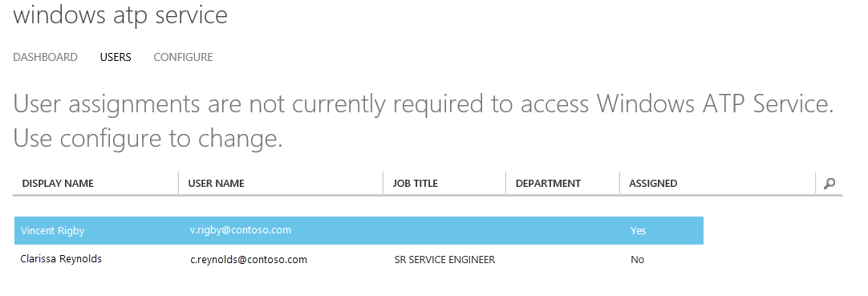This screenshot has width=868, height=296.
Task: Click empty department cell in Clarissa's row
Action: point(562,259)
